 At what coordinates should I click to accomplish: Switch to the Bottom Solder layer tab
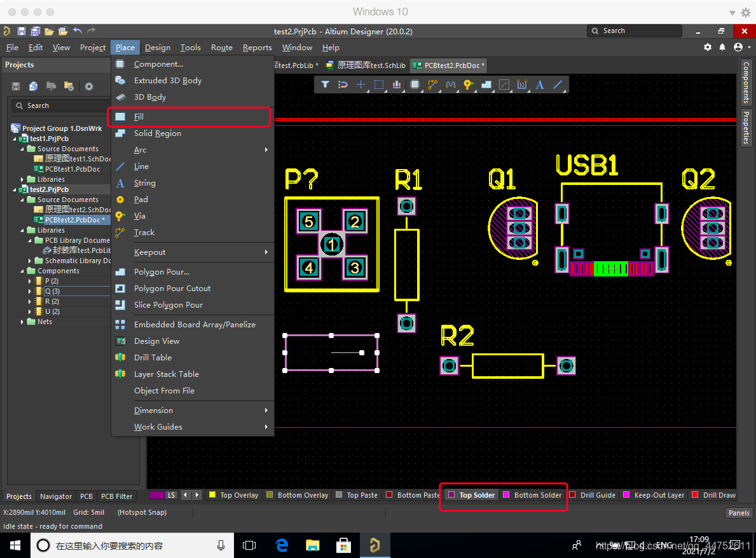[532, 495]
